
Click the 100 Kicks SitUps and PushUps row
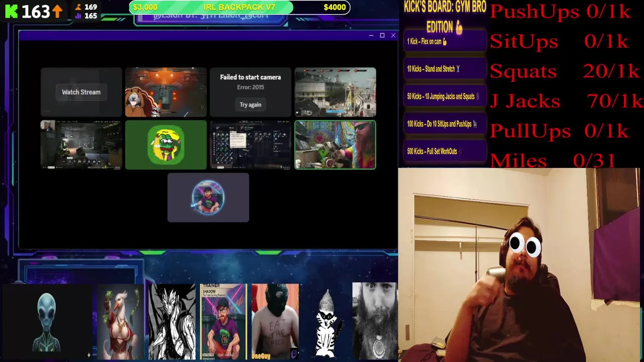(445, 124)
